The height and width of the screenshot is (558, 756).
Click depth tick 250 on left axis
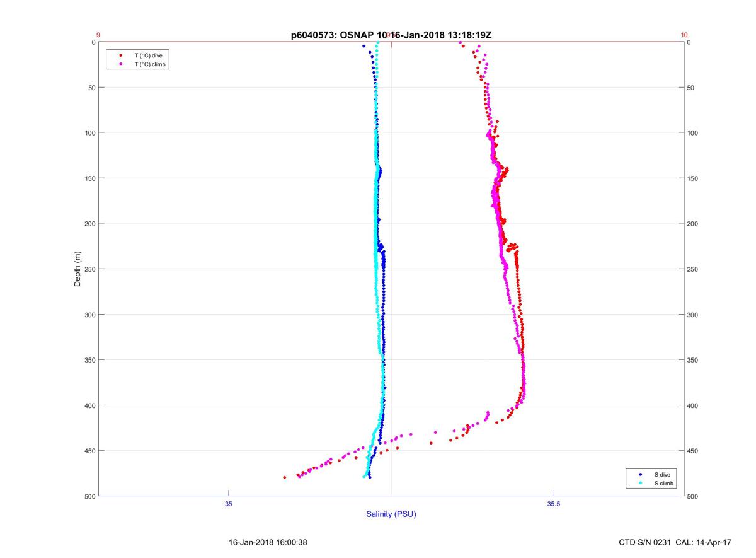click(x=89, y=269)
